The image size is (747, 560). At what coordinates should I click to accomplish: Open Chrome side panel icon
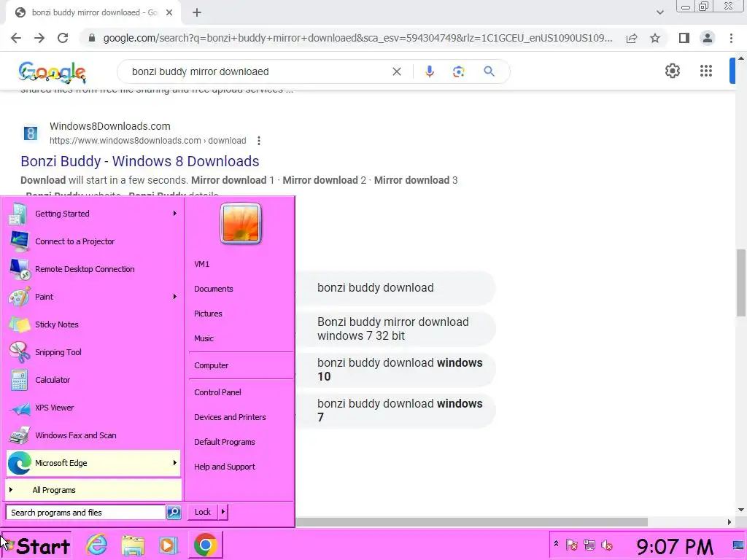click(684, 38)
